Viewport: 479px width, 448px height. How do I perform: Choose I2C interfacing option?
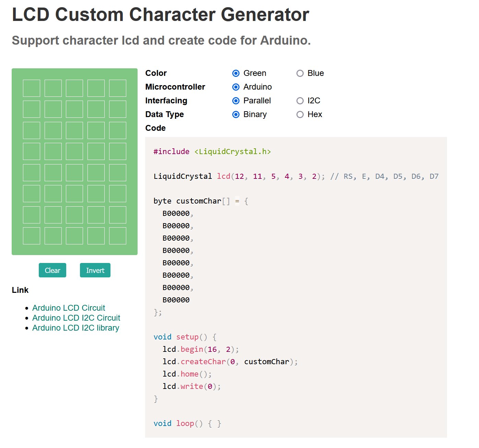coord(300,101)
